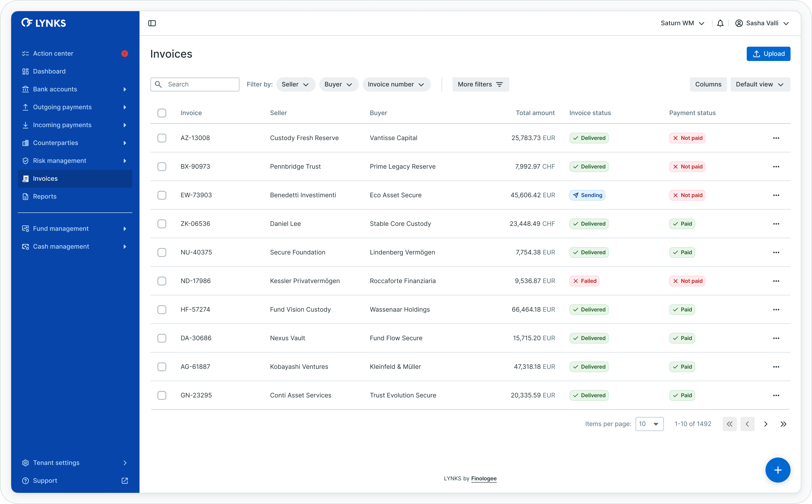Navigate to Reports in sidebar
The height and width of the screenshot is (504, 812).
tap(45, 196)
